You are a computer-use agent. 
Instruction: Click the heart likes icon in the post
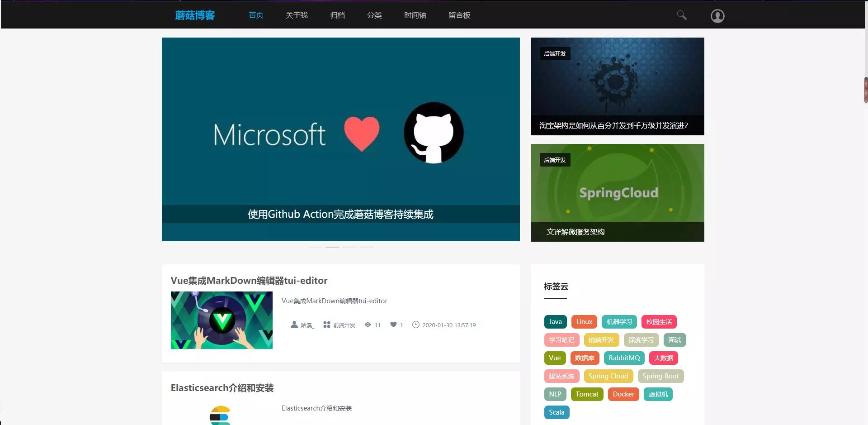(393, 325)
